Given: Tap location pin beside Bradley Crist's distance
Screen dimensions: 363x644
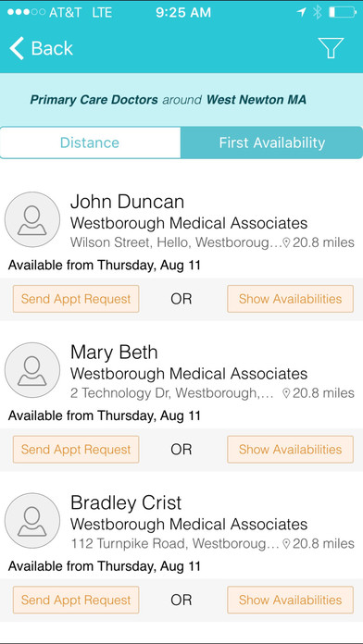Looking at the screenshot, I should (x=286, y=544).
